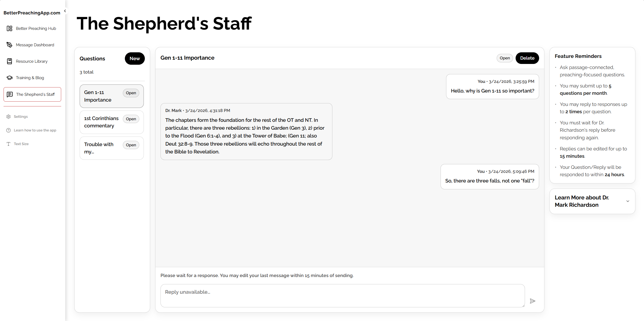Toggle Open status on 1st Corinthians commentary

click(x=131, y=119)
